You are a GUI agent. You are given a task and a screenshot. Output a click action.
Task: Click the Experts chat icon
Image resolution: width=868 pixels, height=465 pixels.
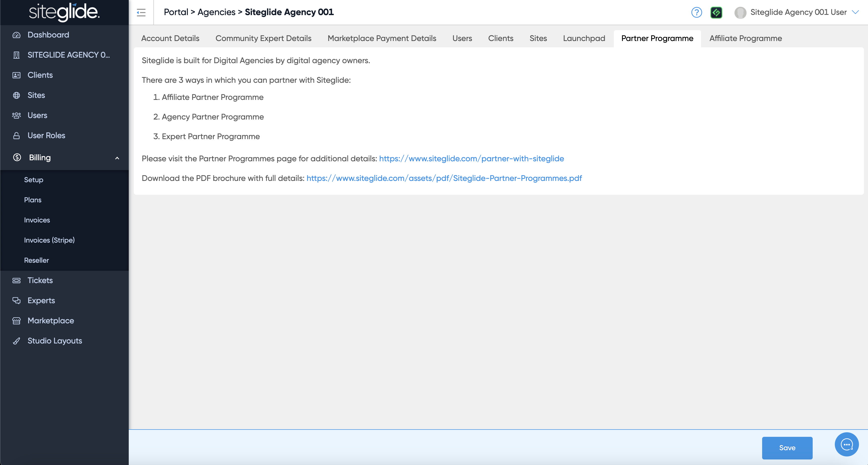pyautogui.click(x=16, y=300)
